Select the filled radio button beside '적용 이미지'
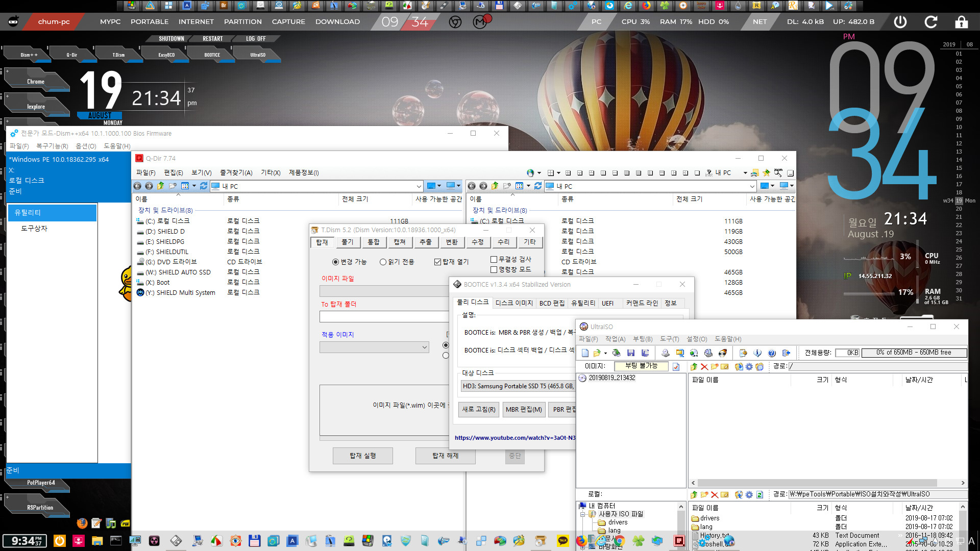The height and width of the screenshot is (551, 980). pyautogui.click(x=446, y=345)
